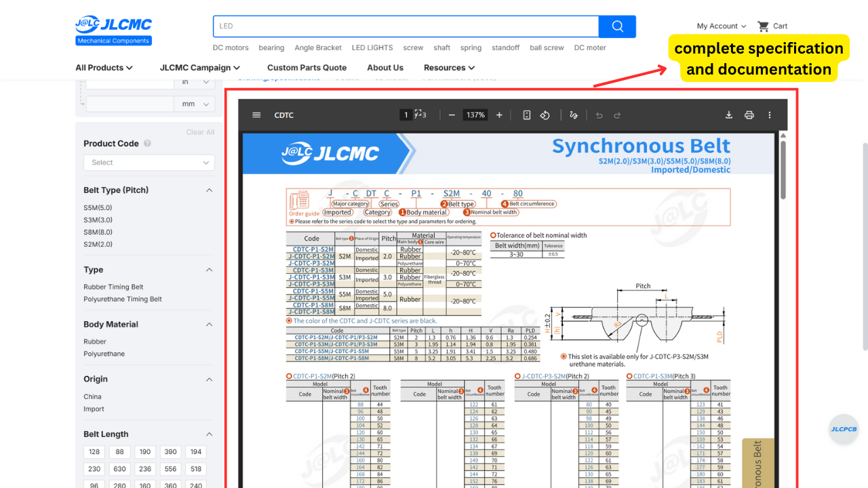868x488 pixels.
Task: Select belt length 556
Action: coord(171,469)
